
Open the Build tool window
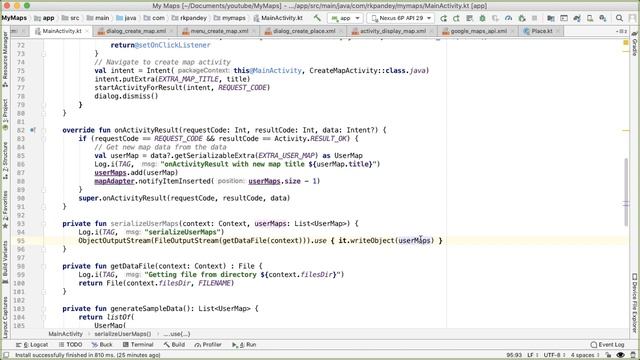click(174, 345)
